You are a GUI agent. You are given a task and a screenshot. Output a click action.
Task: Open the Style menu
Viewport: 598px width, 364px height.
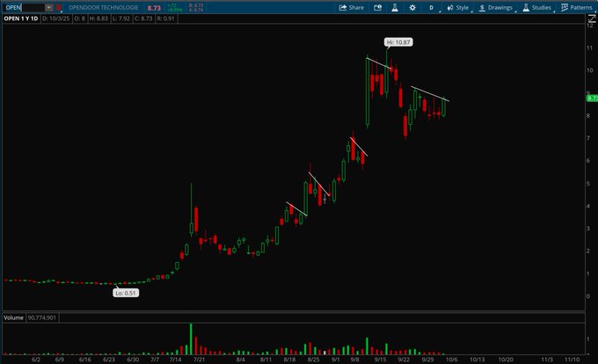tap(459, 8)
